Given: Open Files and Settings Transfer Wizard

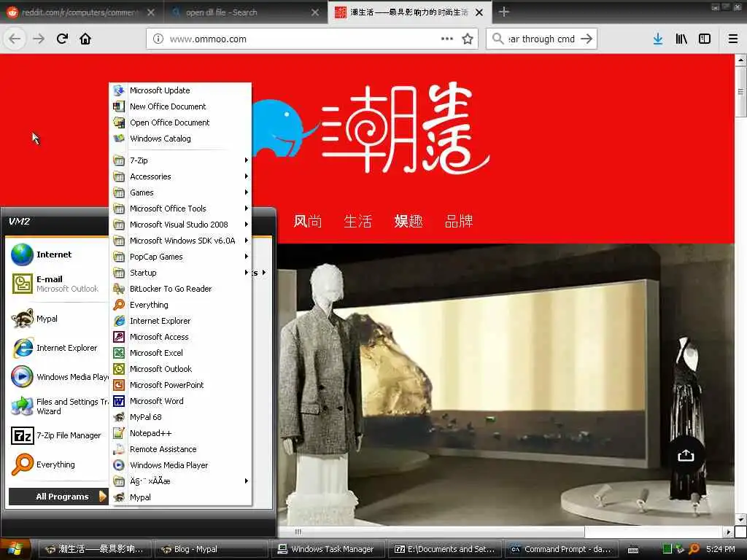Looking at the screenshot, I should [58, 406].
